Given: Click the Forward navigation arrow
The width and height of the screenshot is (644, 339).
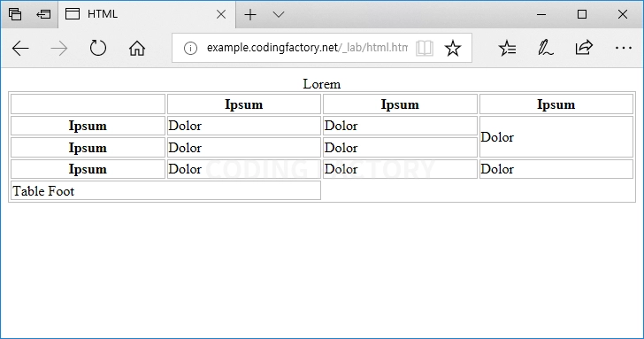Looking at the screenshot, I should click(x=59, y=49).
